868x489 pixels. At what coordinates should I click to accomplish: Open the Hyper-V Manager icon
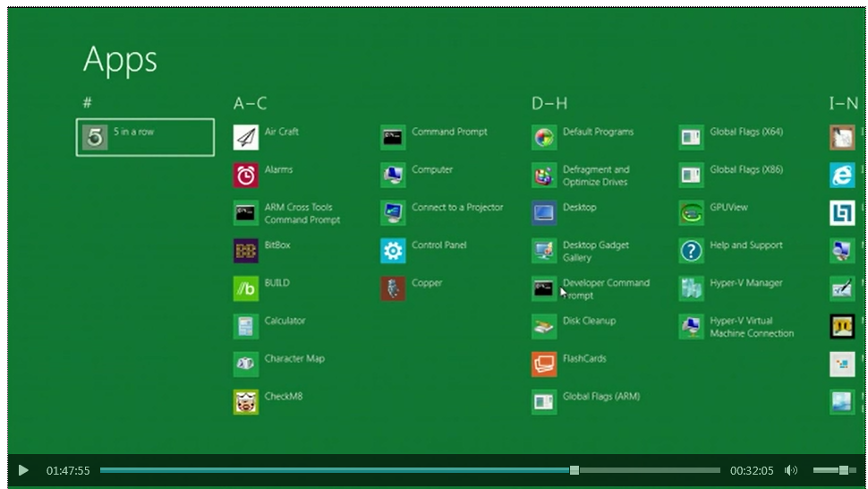point(692,288)
